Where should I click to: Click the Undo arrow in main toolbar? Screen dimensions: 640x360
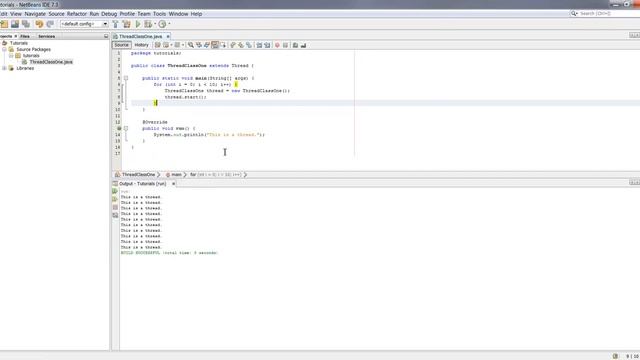pos(39,24)
